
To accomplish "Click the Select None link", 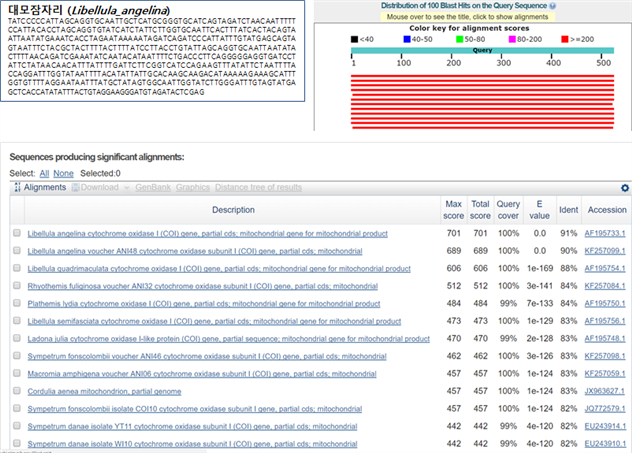I will [x=63, y=173].
